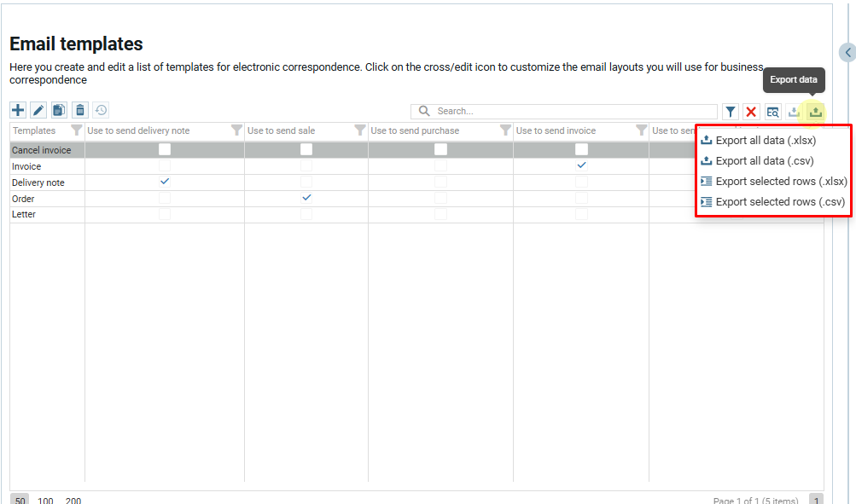This screenshot has height=504, width=856.
Task: Click the trash delete icon
Action: (80, 110)
